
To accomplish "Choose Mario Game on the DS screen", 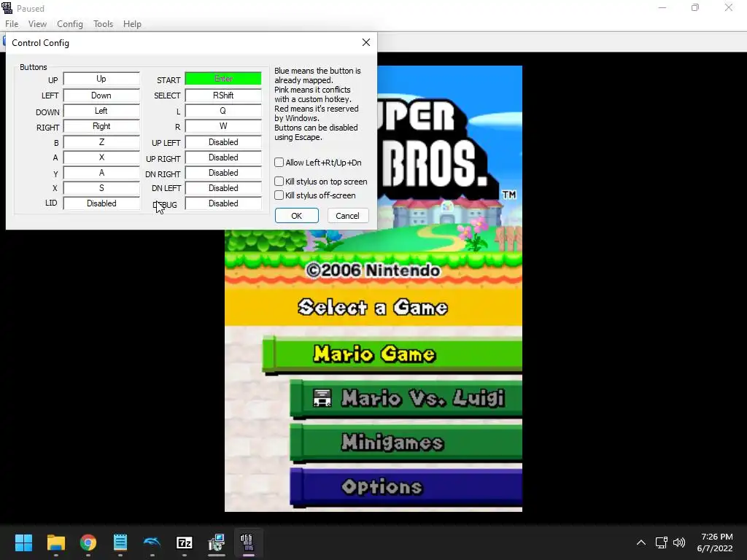I will (392, 354).
